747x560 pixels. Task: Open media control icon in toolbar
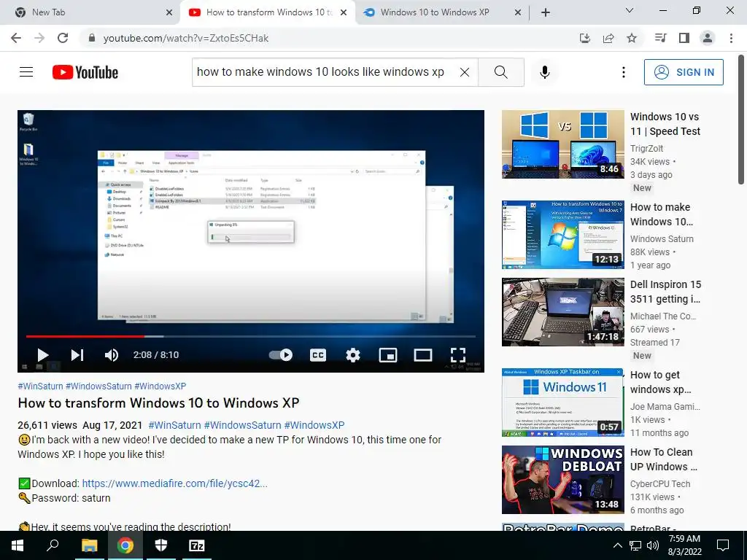coord(660,38)
